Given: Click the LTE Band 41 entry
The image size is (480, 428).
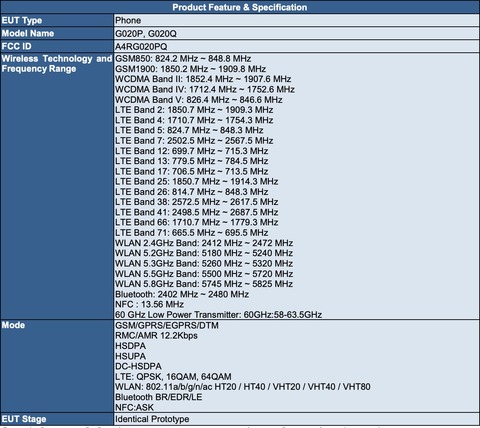Looking at the screenshot, I should [196, 212].
